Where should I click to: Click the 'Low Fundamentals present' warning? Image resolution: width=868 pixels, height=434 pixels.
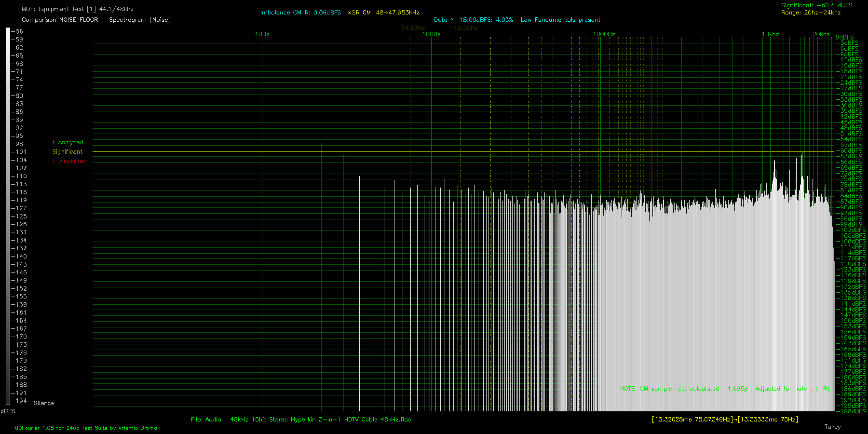click(x=560, y=20)
